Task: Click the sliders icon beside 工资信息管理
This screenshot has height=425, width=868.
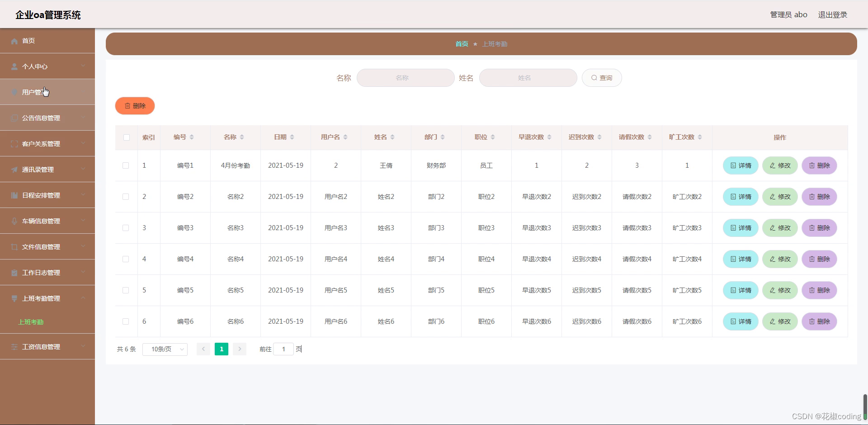Action: [14, 347]
